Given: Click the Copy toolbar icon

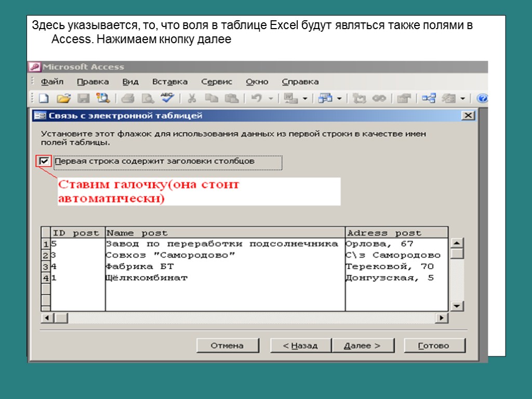Looking at the screenshot, I should click(212, 98).
